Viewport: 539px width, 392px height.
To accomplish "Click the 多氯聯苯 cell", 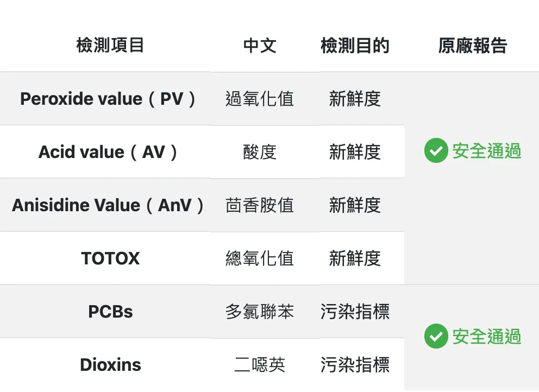I will click(260, 312).
